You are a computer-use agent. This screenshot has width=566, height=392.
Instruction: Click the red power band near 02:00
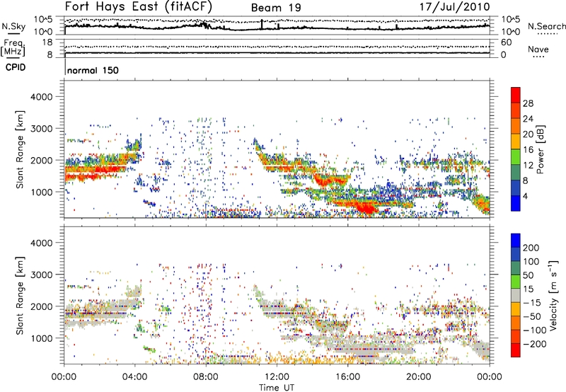pos(95,170)
